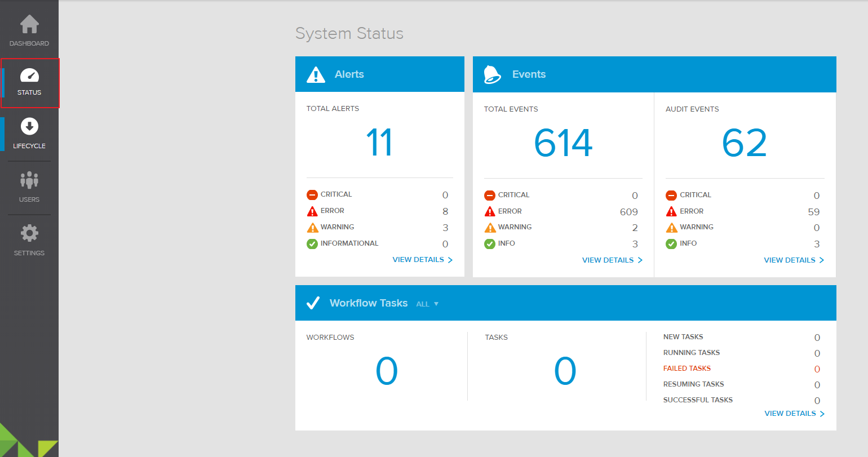Click the total events count 614
Viewport: 868px width, 457px height.
click(x=563, y=143)
